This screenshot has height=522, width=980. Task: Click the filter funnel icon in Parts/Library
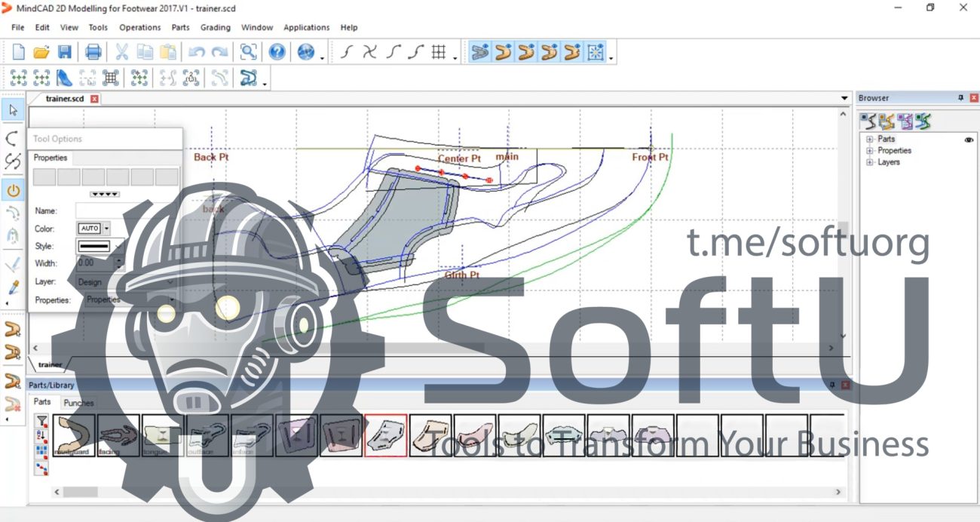[42, 421]
